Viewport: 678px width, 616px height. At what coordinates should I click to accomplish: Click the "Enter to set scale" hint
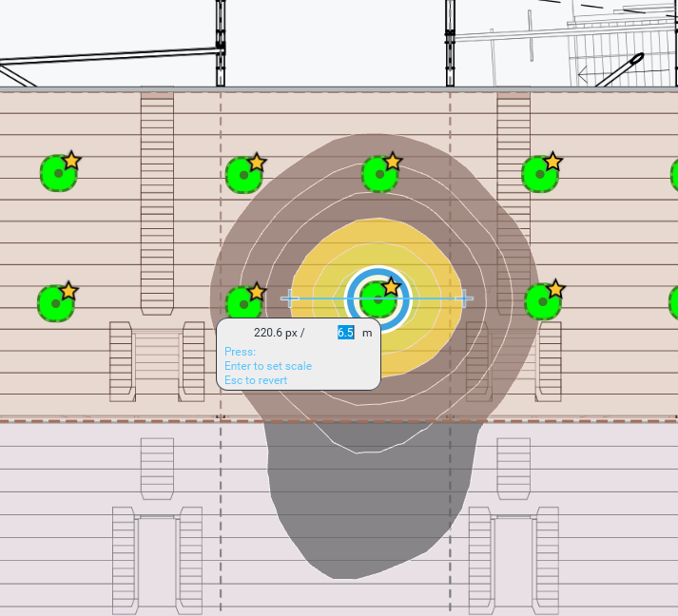point(268,366)
